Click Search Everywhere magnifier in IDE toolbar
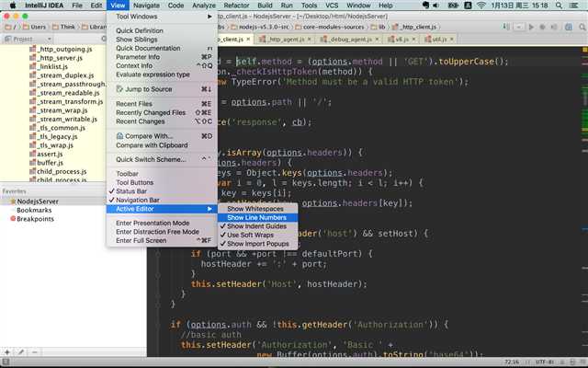This screenshot has height=368, width=588. point(582,27)
